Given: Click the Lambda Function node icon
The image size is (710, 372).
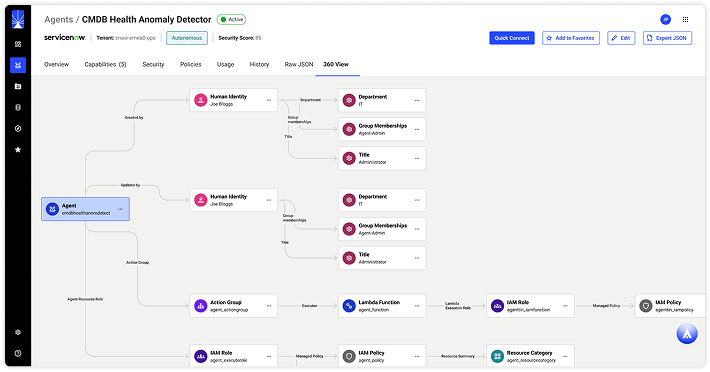Looking at the screenshot, I should [x=349, y=306].
